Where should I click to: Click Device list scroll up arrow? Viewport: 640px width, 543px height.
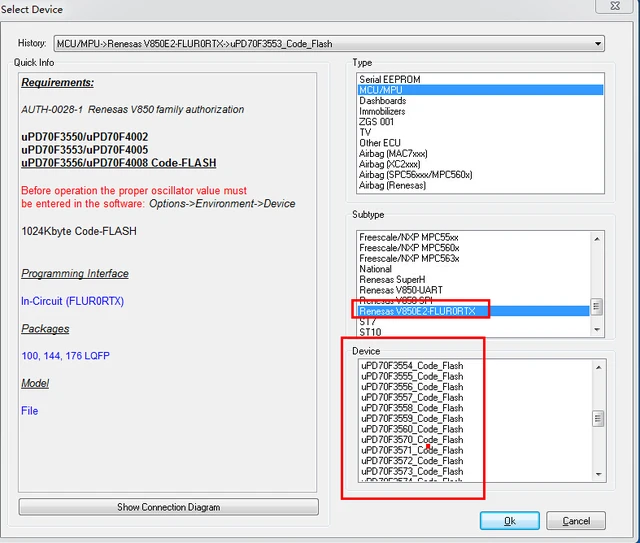tap(598, 367)
